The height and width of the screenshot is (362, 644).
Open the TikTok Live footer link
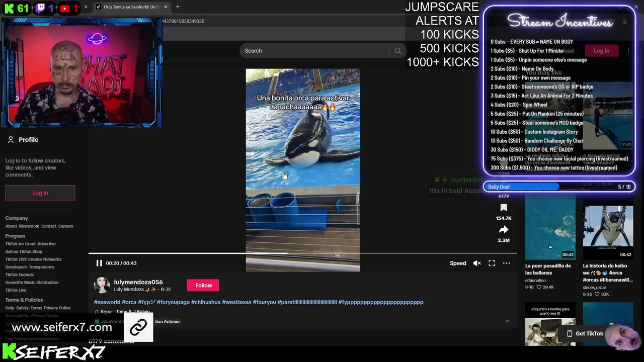pyautogui.click(x=16, y=290)
